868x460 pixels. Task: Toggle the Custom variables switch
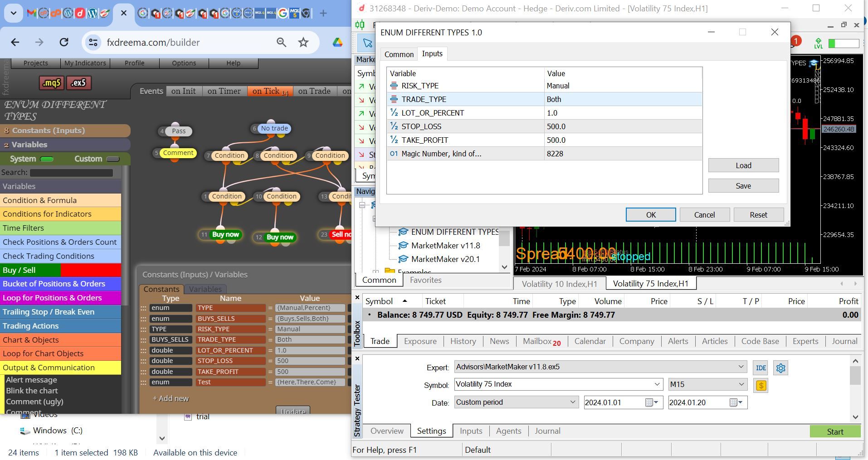pos(112,159)
